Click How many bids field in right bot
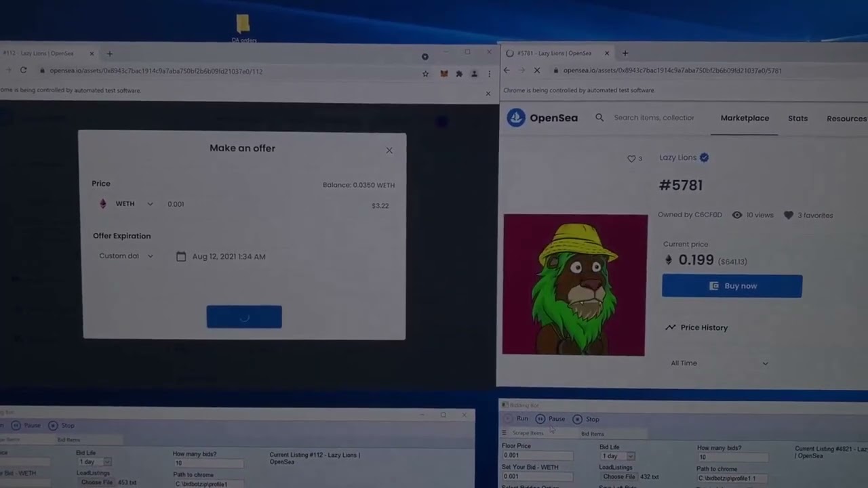Screen dimensions: 868x488 point(732,457)
